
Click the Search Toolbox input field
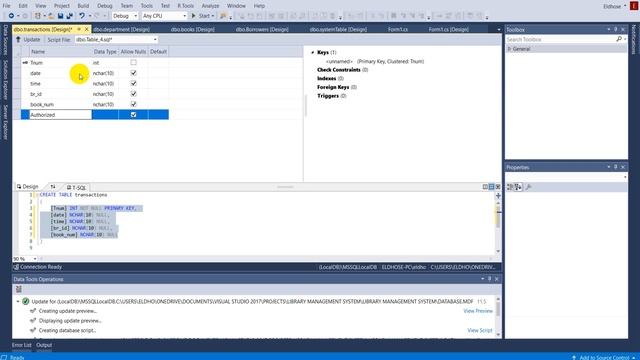[560, 39]
